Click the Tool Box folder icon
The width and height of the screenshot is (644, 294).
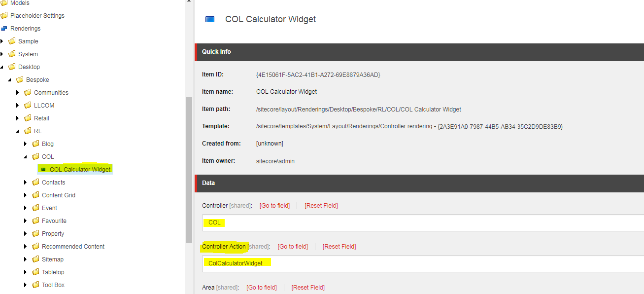(34, 285)
